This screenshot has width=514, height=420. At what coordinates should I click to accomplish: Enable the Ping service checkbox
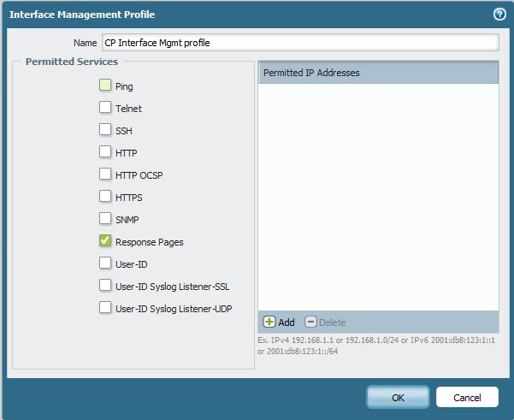pos(105,86)
